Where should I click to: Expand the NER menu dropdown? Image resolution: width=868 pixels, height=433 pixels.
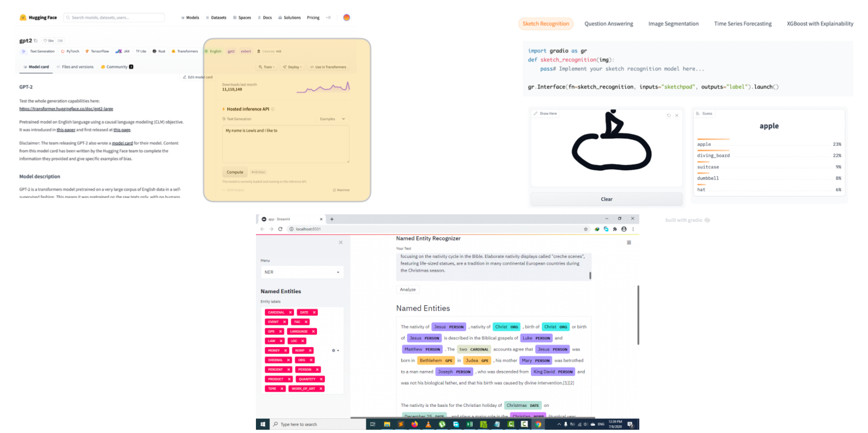coord(338,272)
